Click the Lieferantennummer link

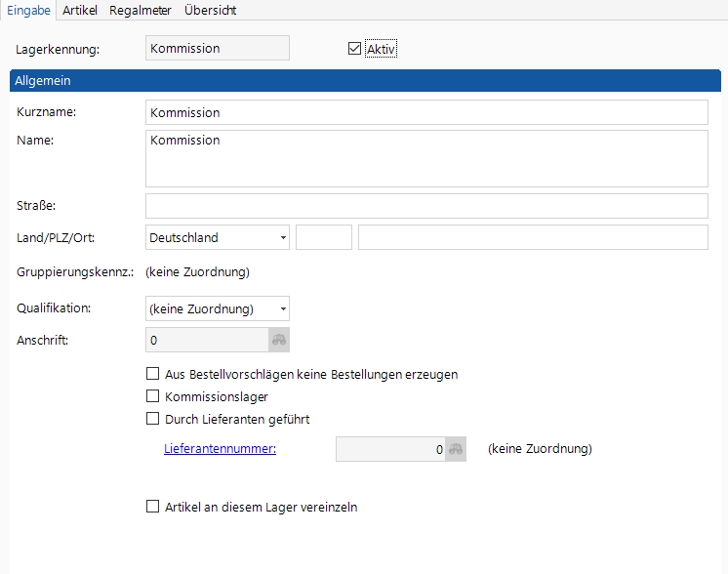(220, 449)
